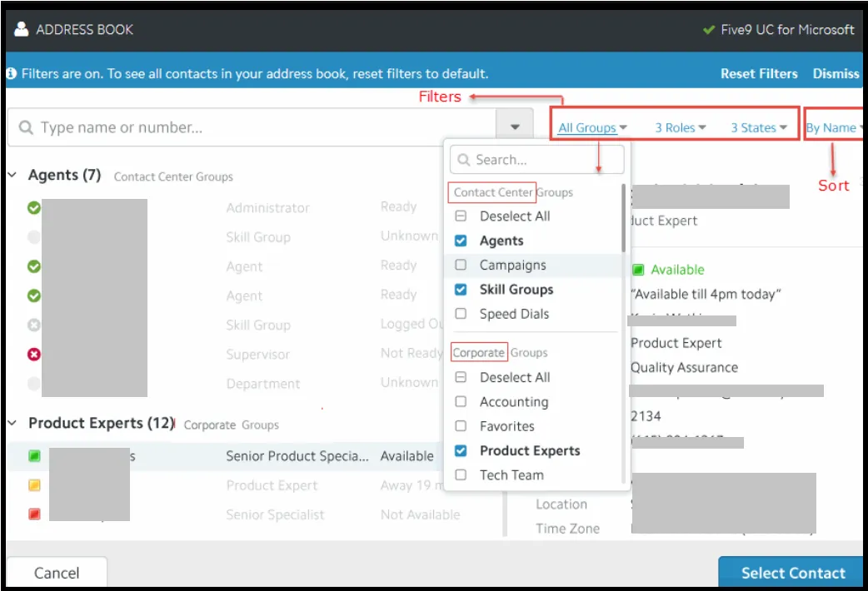The image size is (868, 591).
Task: Click the red Not Ready Supervisor icon
Action: tap(34, 354)
